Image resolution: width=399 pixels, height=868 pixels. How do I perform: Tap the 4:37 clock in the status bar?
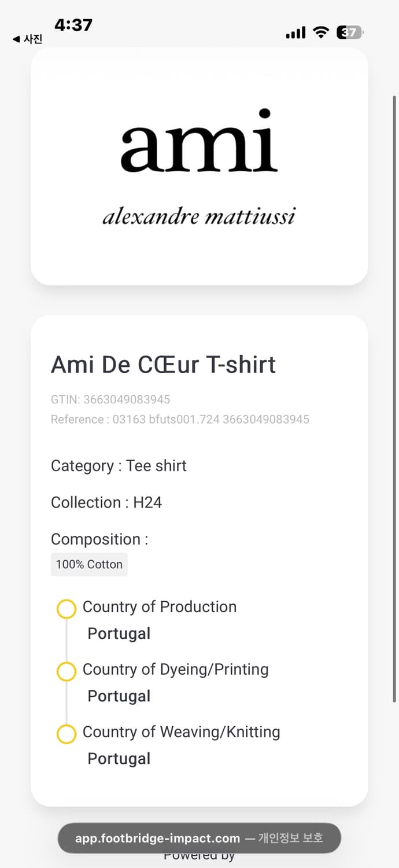coord(73,24)
